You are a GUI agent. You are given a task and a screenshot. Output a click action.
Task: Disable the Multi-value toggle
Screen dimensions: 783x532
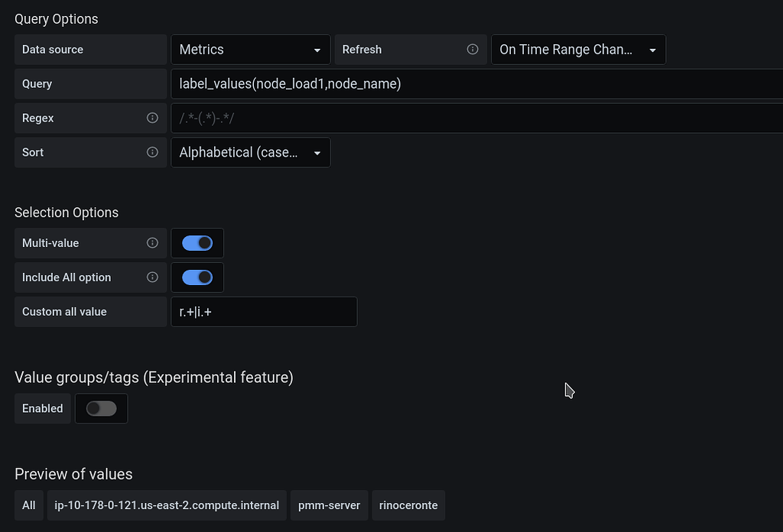point(197,243)
